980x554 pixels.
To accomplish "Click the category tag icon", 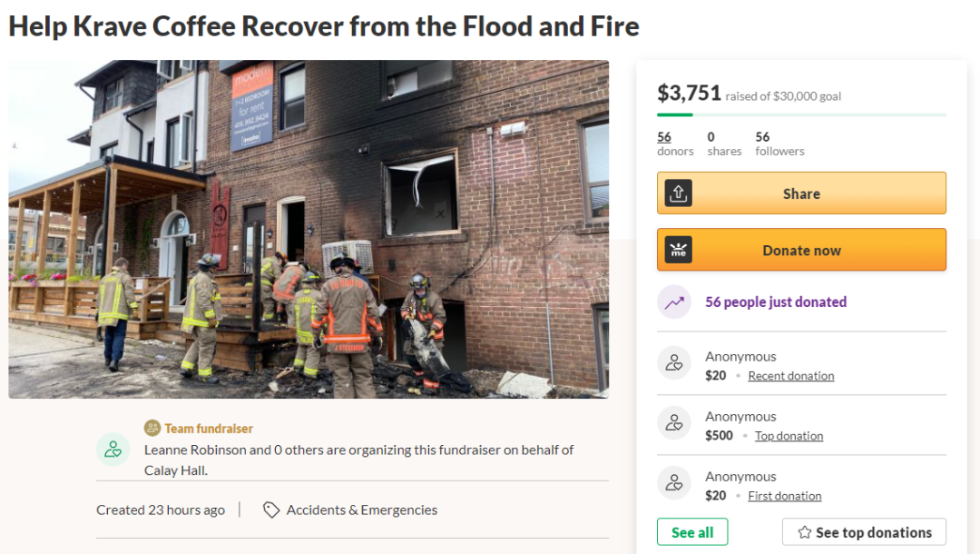I will (x=270, y=510).
